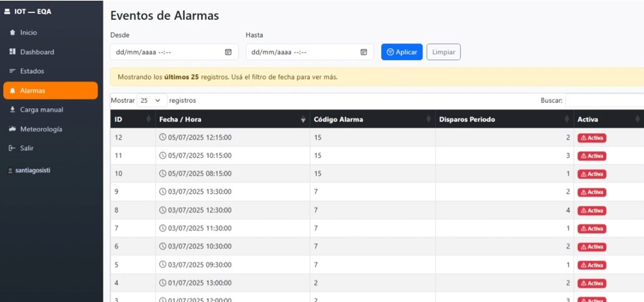Click the Desde date input field
644x302 pixels.
(x=174, y=52)
